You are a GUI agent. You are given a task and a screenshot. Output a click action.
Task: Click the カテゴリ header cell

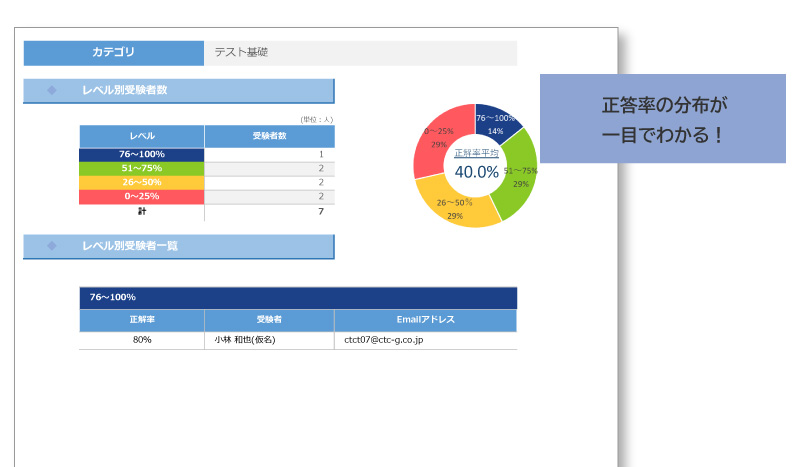coord(113,52)
